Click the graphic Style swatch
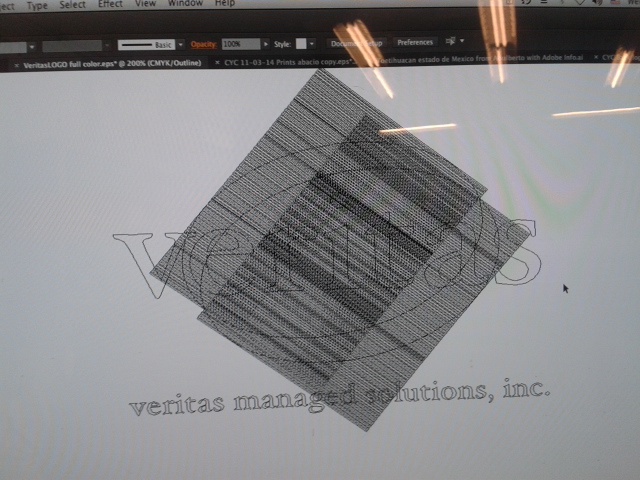Image resolution: width=640 pixels, height=480 pixels. pos(301,43)
